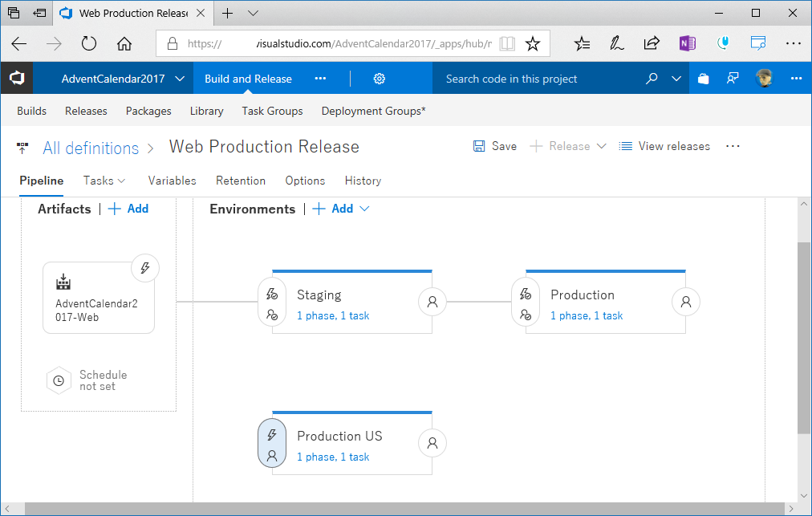The width and height of the screenshot is (812, 516).
Task: Click the Search code in this project field
Action: click(x=537, y=79)
